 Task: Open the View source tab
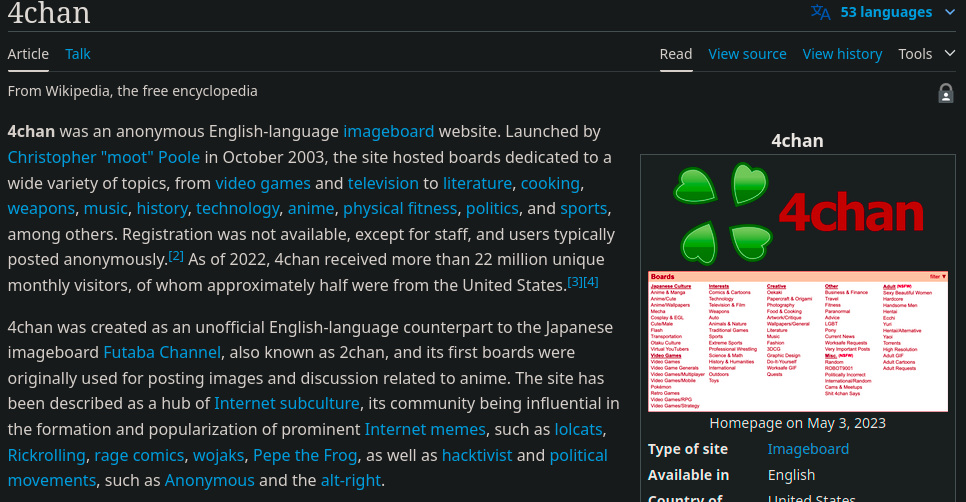[747, 54]
